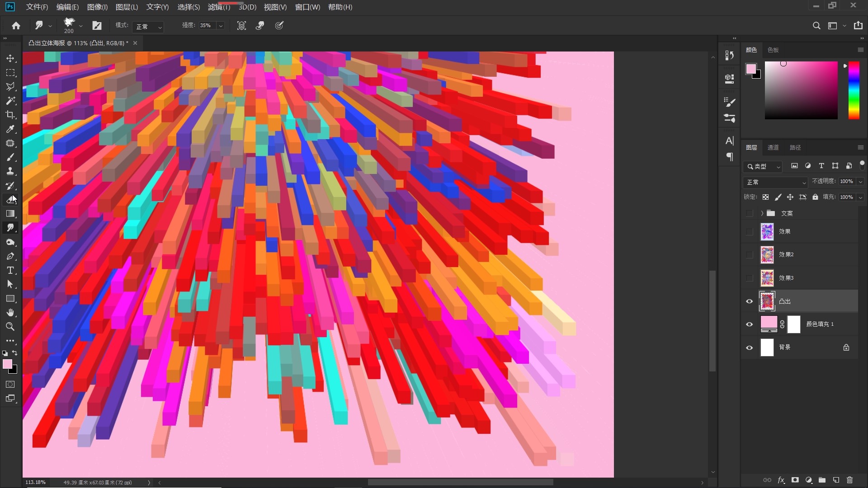Open the 滤镜(T) menu
The width and height of the screenshot is (868, 488).
[x=219, y=7]
